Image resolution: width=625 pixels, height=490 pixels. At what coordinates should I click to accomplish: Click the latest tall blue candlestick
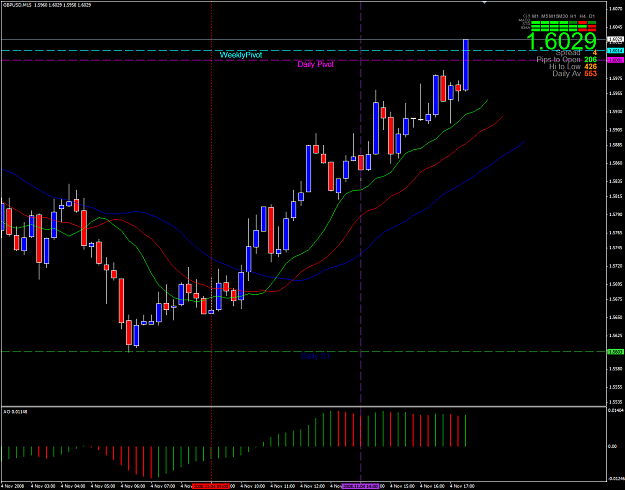(x=465, y=65)
